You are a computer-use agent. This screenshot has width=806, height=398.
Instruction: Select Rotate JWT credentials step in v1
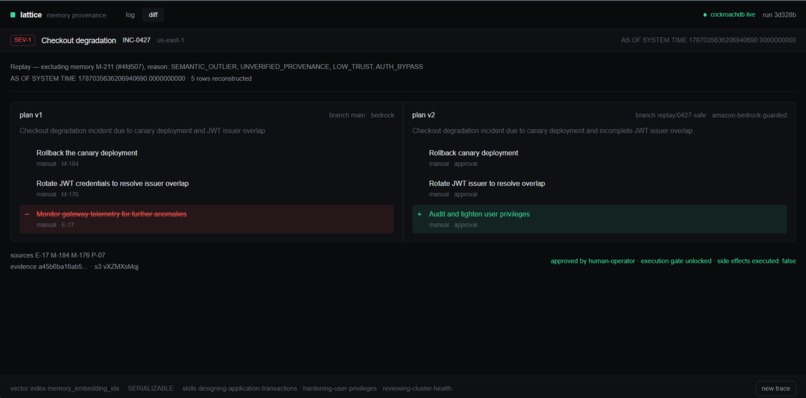(x=113, y=184)
